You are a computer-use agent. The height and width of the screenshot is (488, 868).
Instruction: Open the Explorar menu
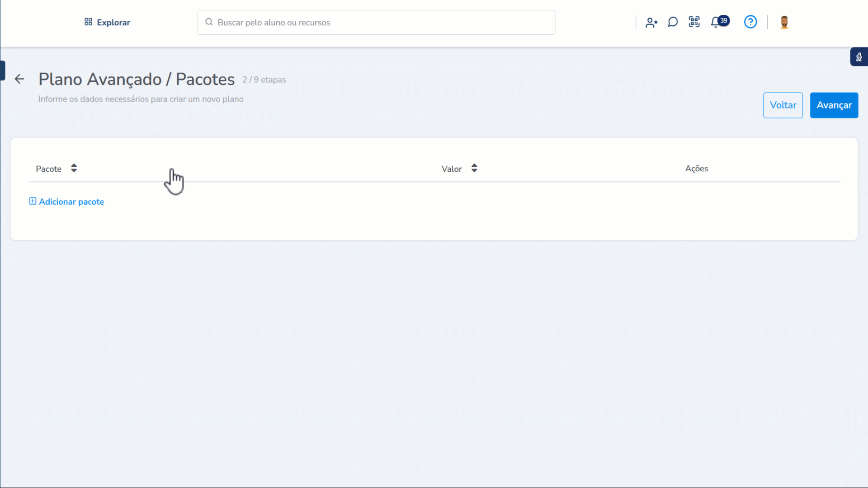(107, 22)
